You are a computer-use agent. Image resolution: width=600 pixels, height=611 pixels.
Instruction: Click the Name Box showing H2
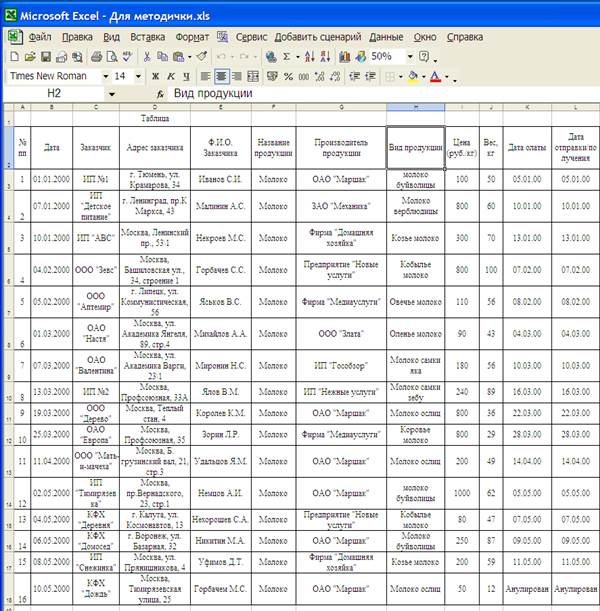pos(54,94)
